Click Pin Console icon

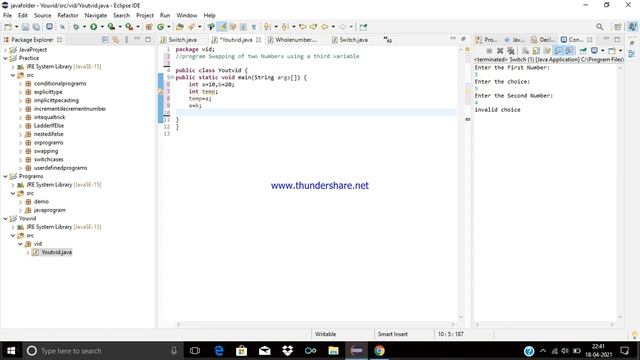pyautogui.click(x=583, y=51)
